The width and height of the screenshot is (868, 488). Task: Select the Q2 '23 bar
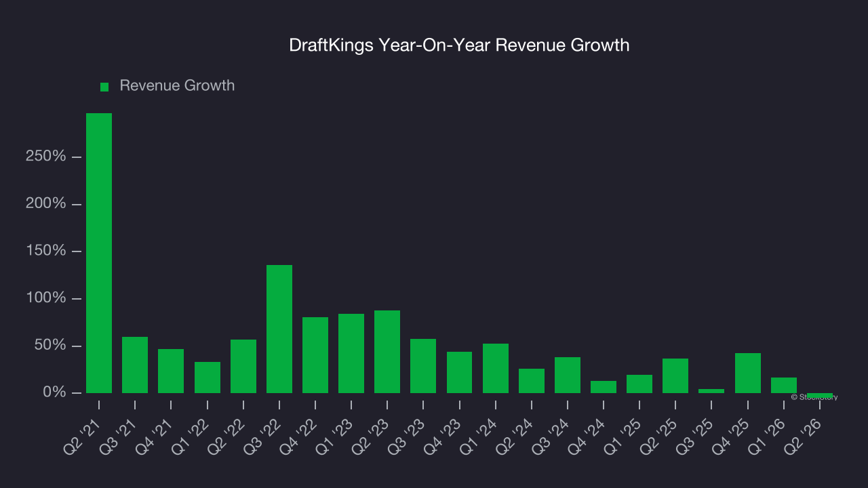click(387, 352)
